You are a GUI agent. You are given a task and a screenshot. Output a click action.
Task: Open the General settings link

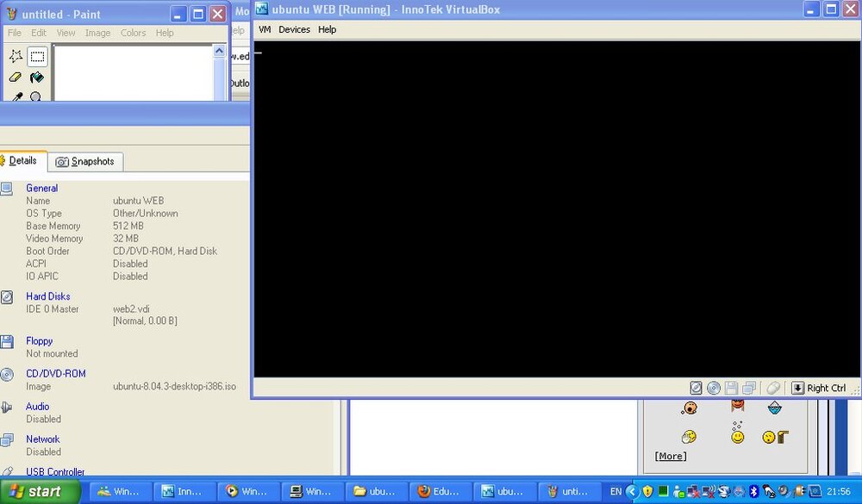[x=41, y=188]
